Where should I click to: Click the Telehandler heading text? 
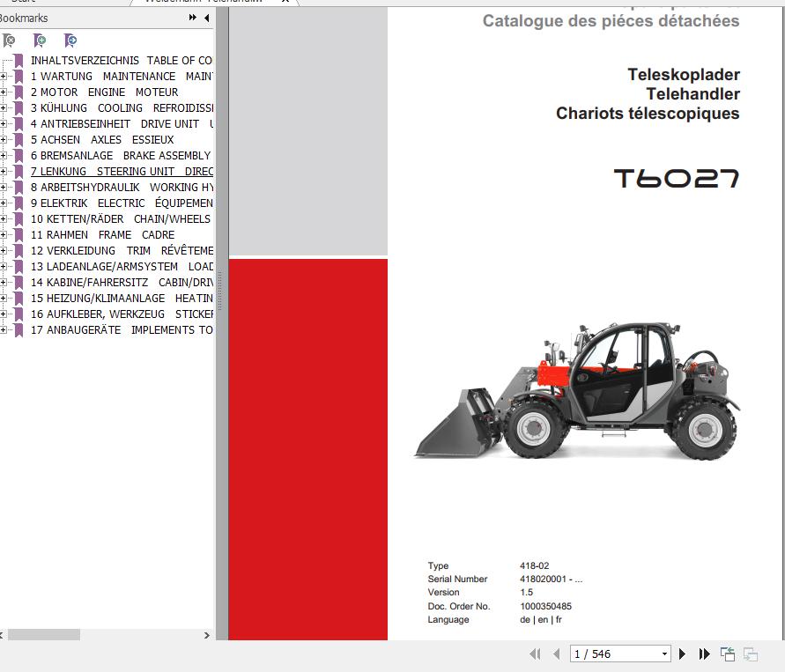point(692,93)
